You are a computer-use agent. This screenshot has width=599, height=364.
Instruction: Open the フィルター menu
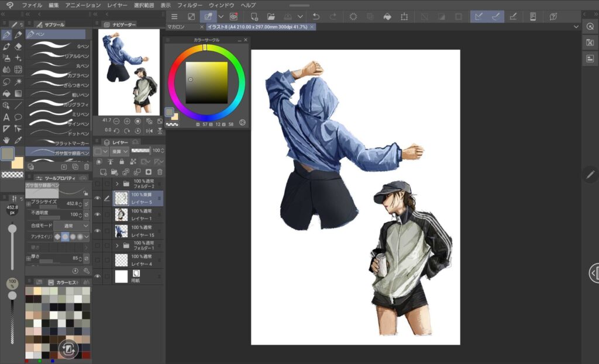[190, 5]
